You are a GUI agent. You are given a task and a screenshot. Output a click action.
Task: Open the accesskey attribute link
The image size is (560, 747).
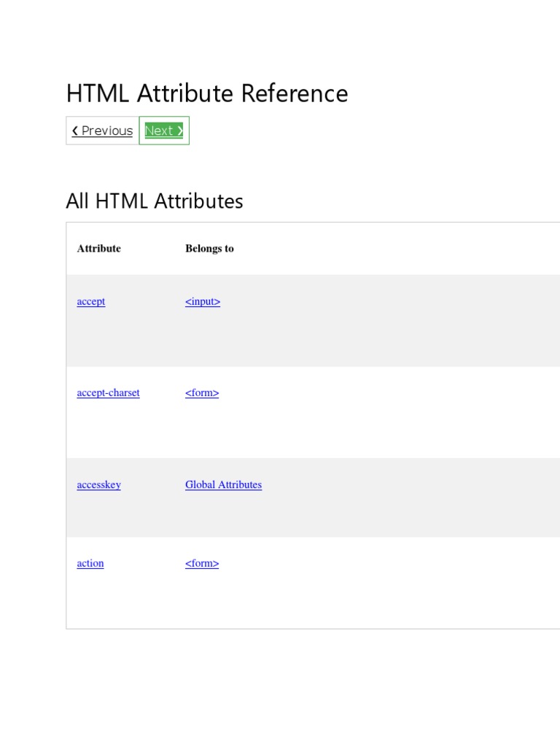click(98, 484)
